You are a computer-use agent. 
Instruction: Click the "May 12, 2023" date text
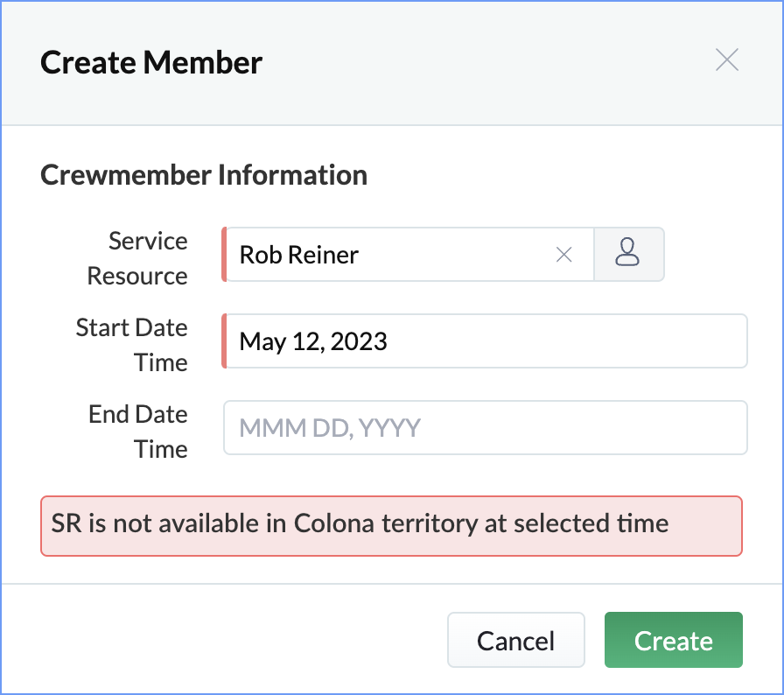[313, 341]
